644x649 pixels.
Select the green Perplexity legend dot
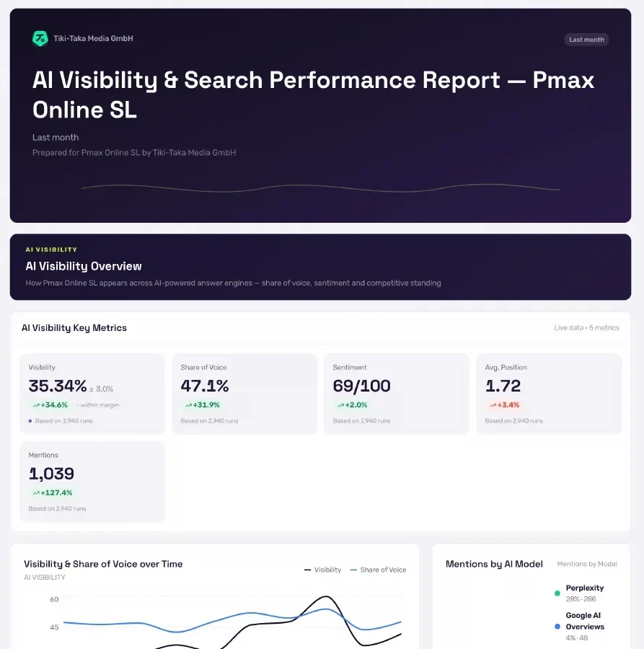tap(557, 593)
